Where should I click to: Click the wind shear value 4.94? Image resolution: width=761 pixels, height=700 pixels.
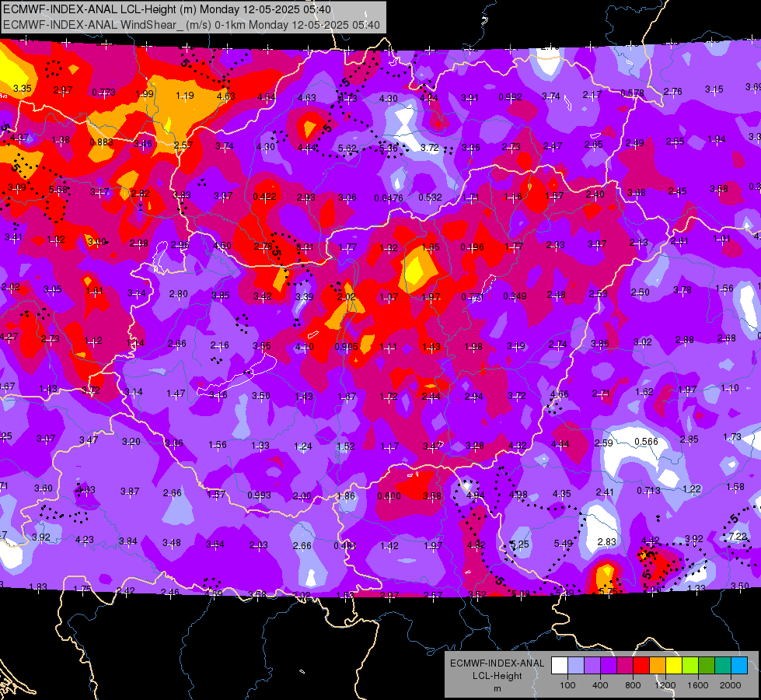[475, 495]
